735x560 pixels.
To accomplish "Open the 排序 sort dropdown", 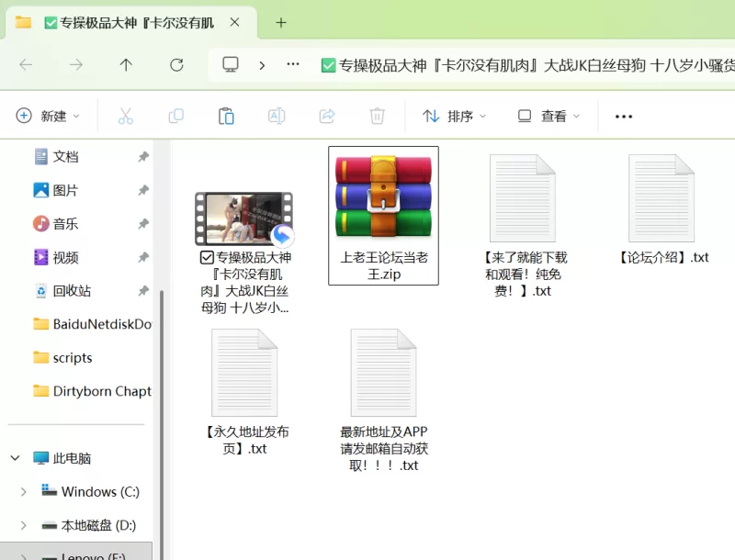I will click(x=454, y=116).
